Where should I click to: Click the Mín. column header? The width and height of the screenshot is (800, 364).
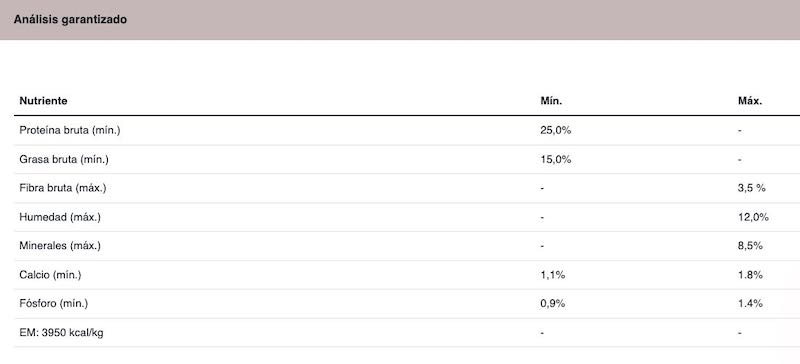point(551,101)
